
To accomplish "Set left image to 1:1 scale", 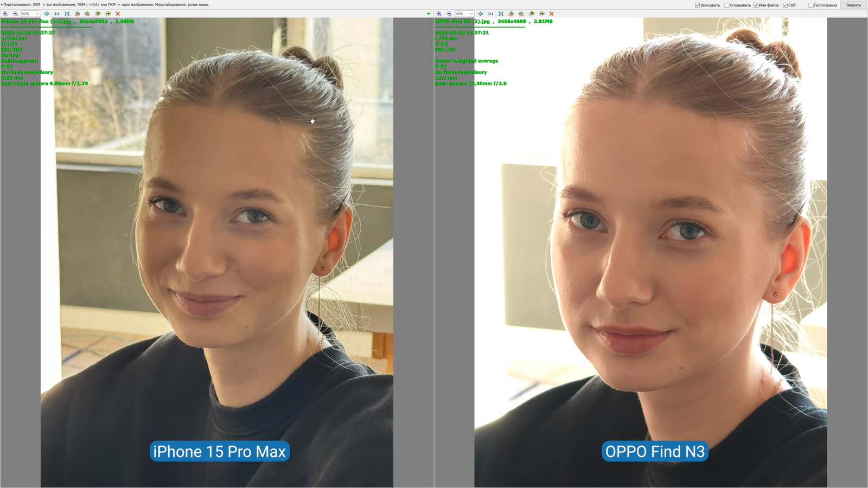I will (x=56, y=14).
